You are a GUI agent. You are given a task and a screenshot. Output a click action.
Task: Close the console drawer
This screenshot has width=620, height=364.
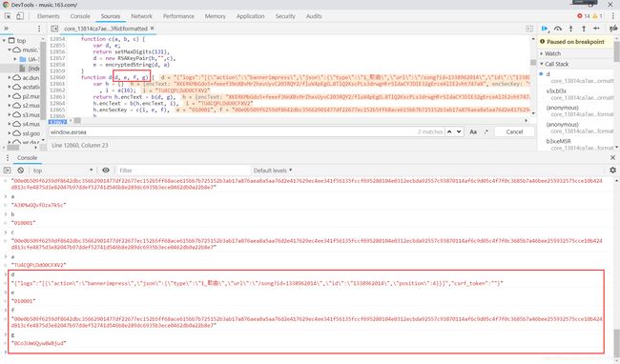(x=613, y=157)
